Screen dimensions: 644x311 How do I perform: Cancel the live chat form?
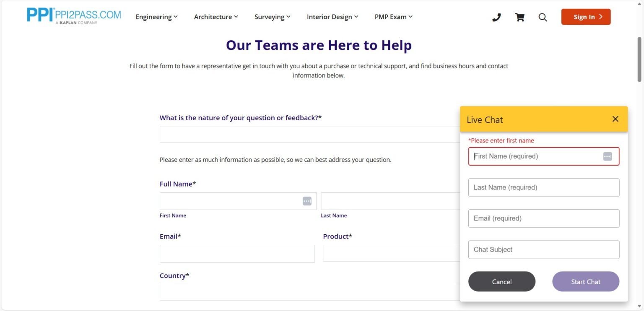(501, 282)
